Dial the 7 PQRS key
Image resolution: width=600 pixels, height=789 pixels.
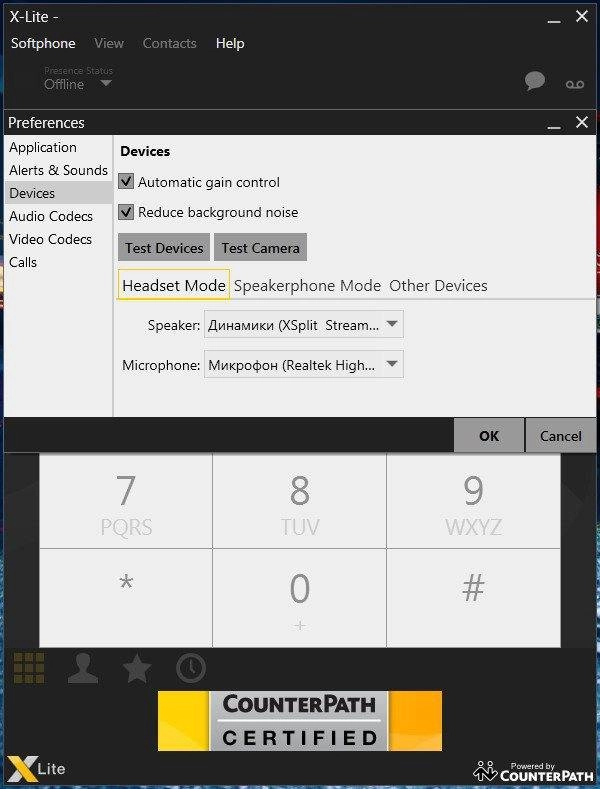pyautogui.click(x=126, y=501)
